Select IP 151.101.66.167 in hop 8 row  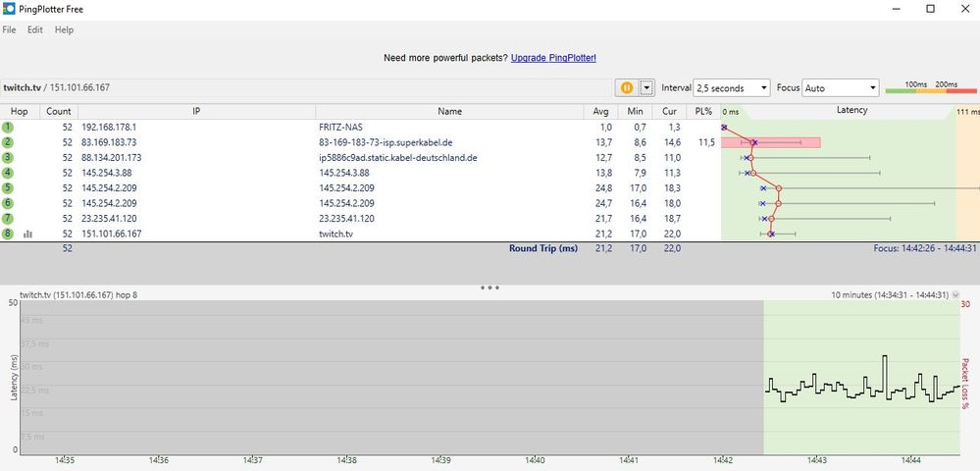pos(111,234)
